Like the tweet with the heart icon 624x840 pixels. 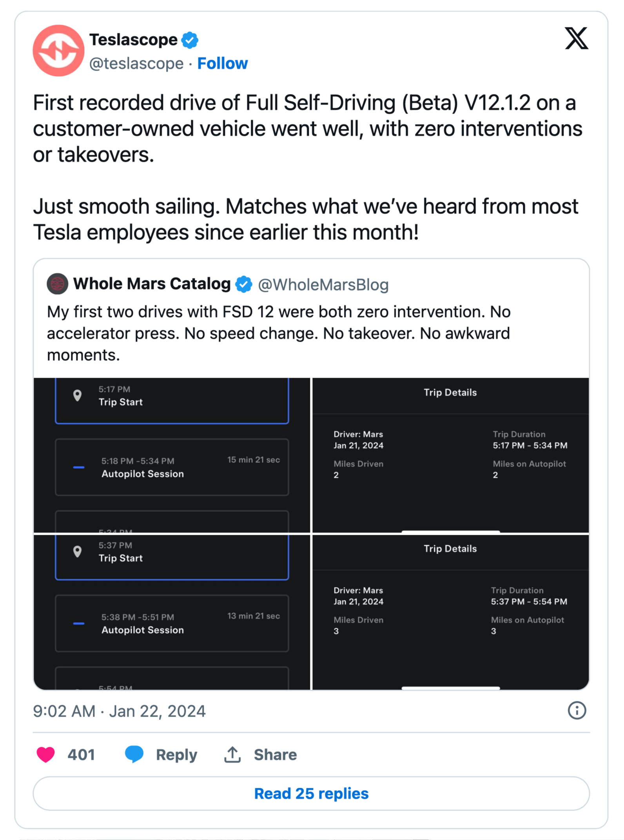point(46,755)
